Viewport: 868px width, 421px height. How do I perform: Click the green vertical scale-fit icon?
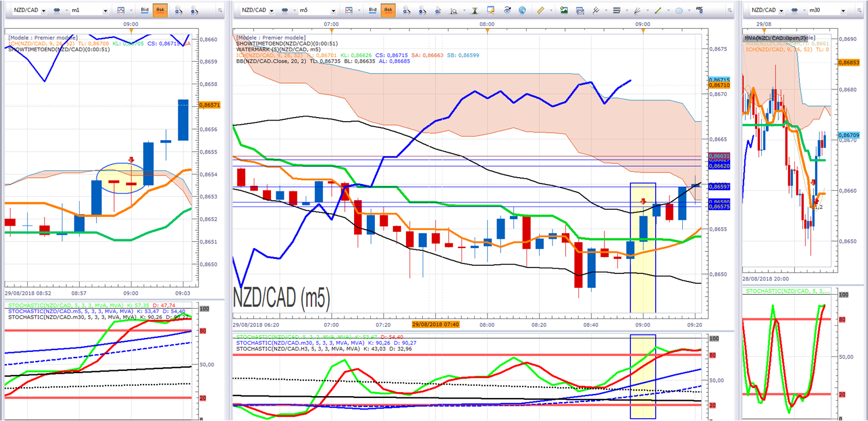pos(475,10)
